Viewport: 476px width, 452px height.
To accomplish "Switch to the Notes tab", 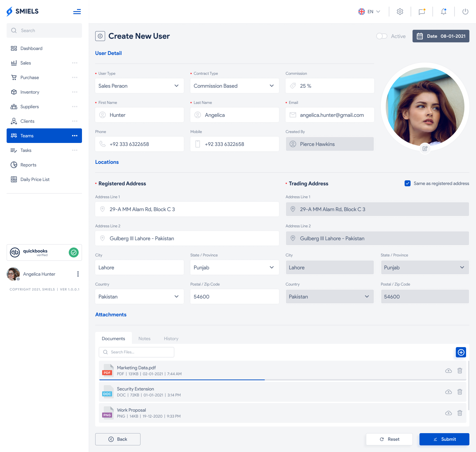I will [x=144, y=339].
